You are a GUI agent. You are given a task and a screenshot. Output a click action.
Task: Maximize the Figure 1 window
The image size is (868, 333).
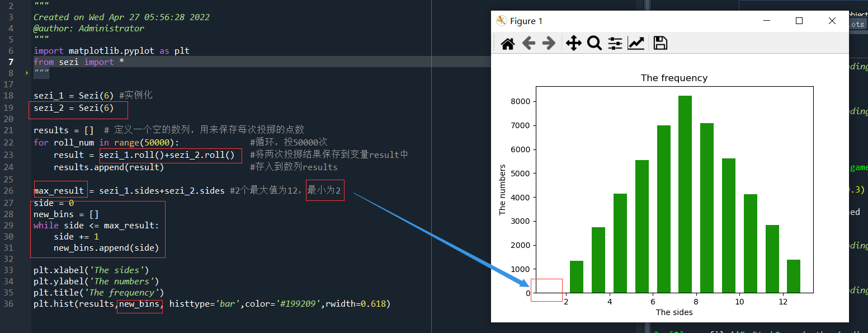pyautogui.click(x=799, y=21)
